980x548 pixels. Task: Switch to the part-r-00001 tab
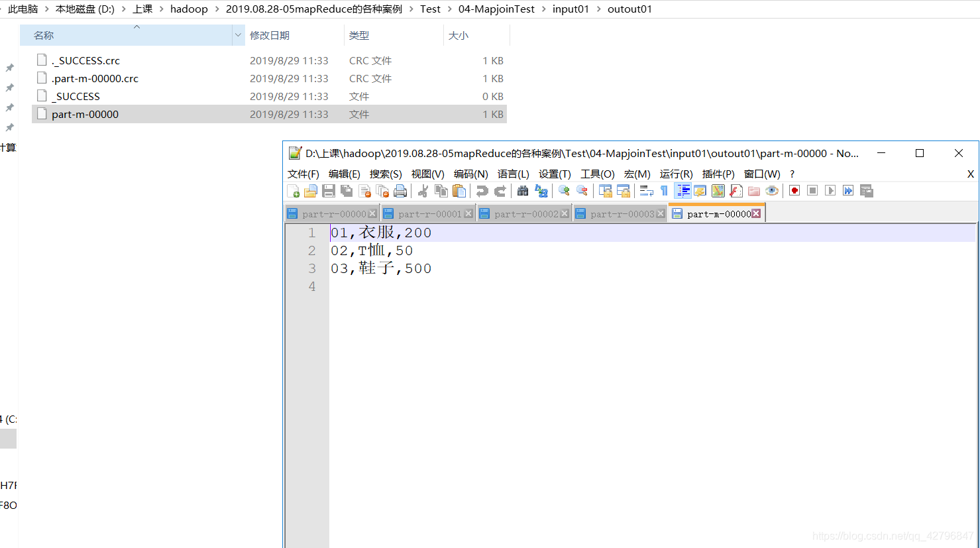click(429, 214)
